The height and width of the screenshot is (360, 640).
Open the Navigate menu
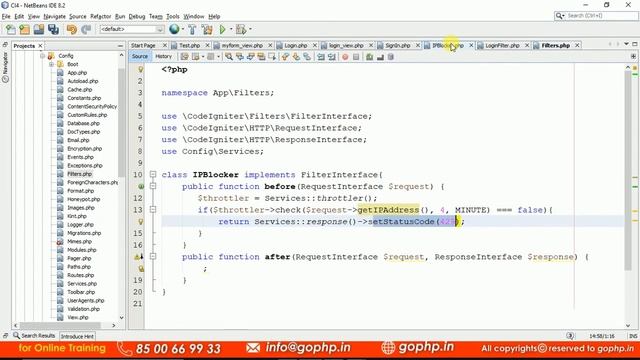(x=54, y=16)
